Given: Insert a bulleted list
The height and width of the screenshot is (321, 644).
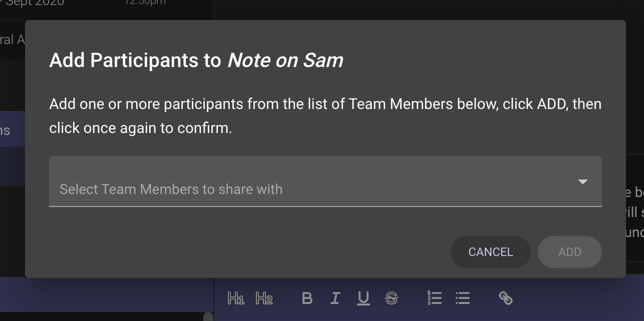Looking at the screenshot, I should point(463,298).
